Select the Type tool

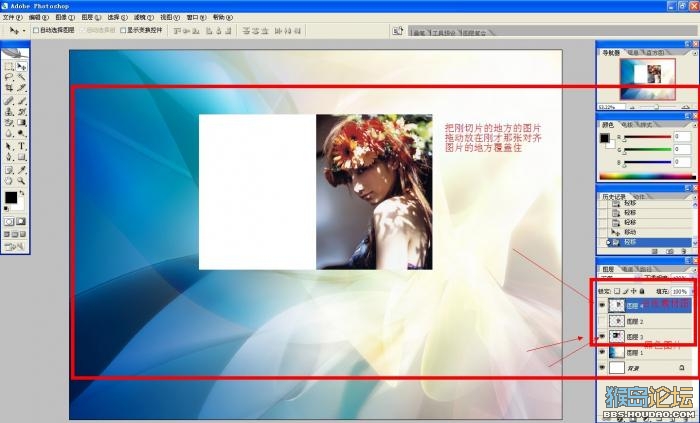click(21, 146)
